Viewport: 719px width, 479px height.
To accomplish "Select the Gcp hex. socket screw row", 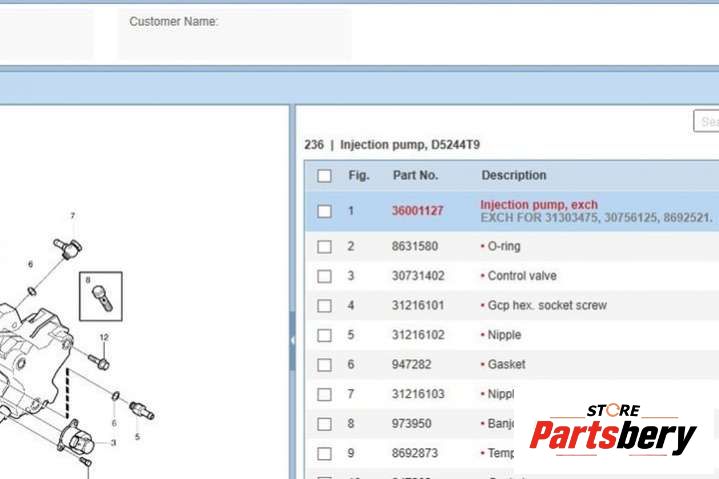I will pyautogui.click(x=547, y=305).
